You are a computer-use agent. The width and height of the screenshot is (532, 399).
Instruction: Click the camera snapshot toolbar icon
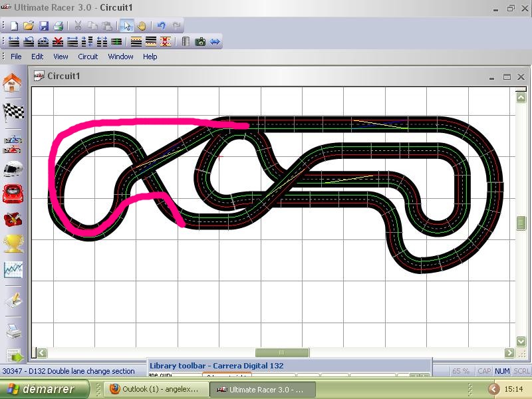[200, 41]
